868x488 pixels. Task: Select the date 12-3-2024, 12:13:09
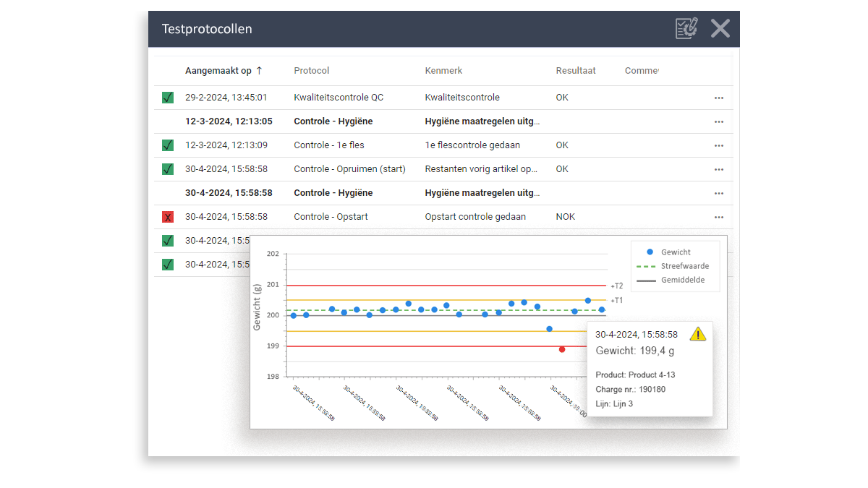[x=226, y=145]
